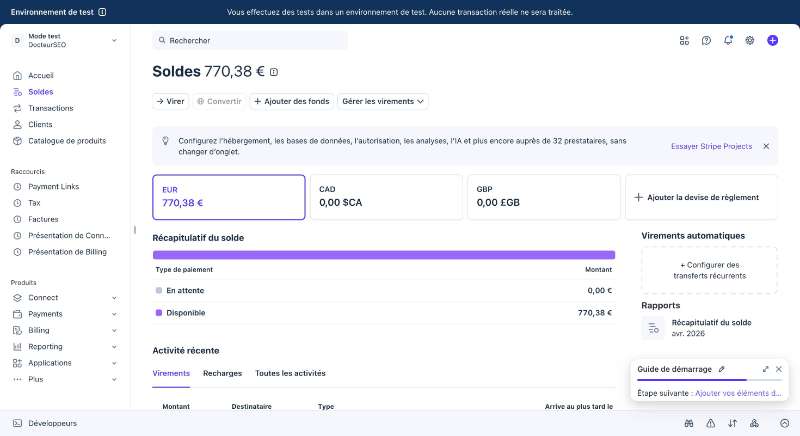Screen dimensions: 800x436
Task: Click Configurer des transferts récurrents
Action: 709,270
